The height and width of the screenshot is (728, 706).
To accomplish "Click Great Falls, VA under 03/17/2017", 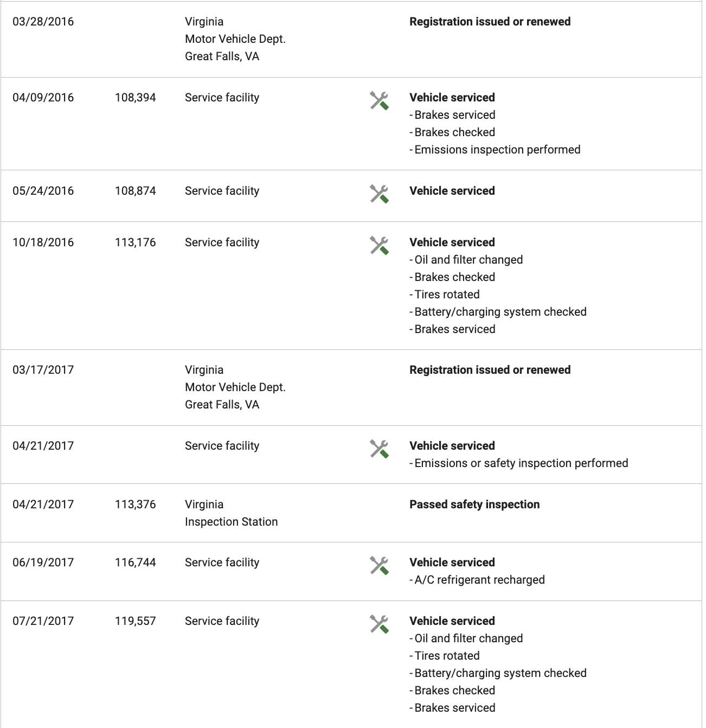I will pos(222,405).
